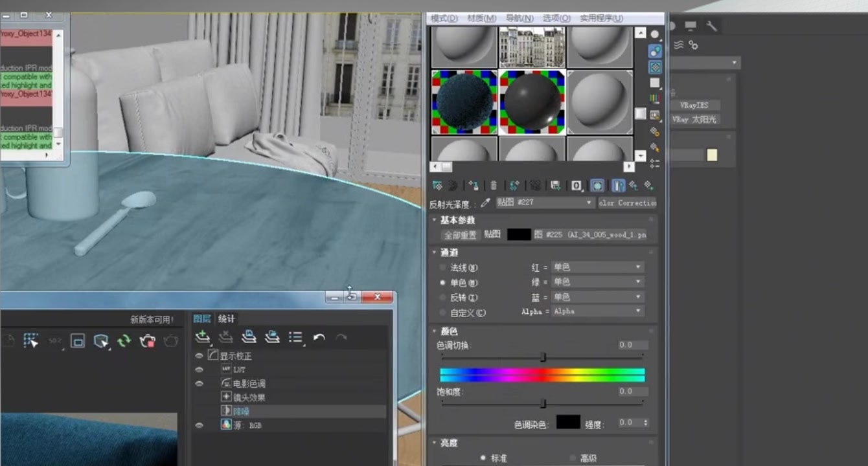Collapse the 通道 rollout

click(449, 252)
